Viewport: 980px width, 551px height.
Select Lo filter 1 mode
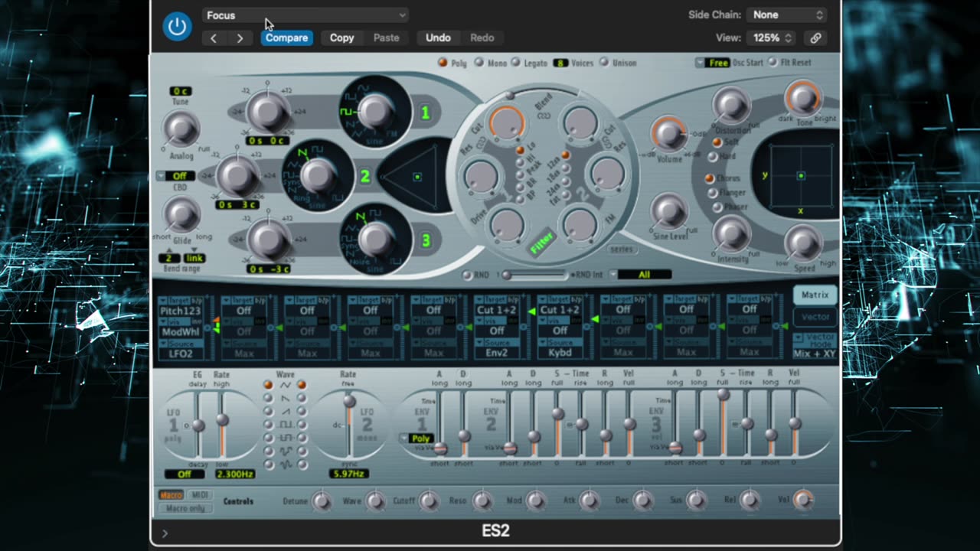tap(521, 150)
